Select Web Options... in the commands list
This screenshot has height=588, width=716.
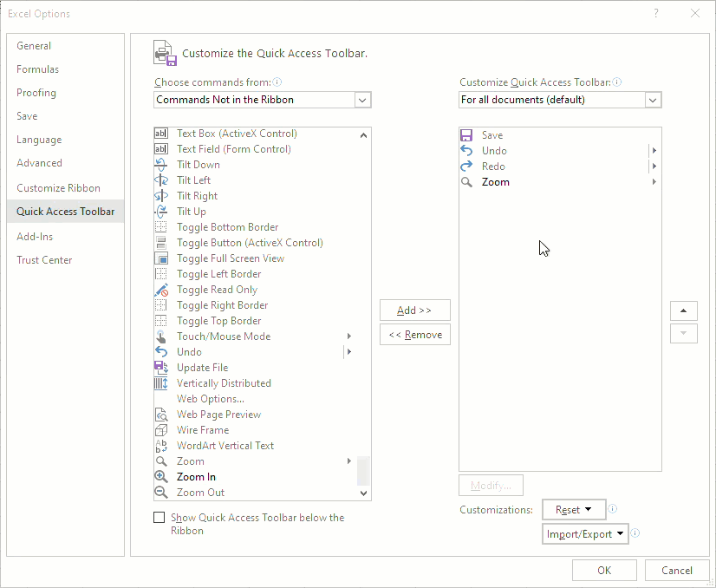point(211,399)
